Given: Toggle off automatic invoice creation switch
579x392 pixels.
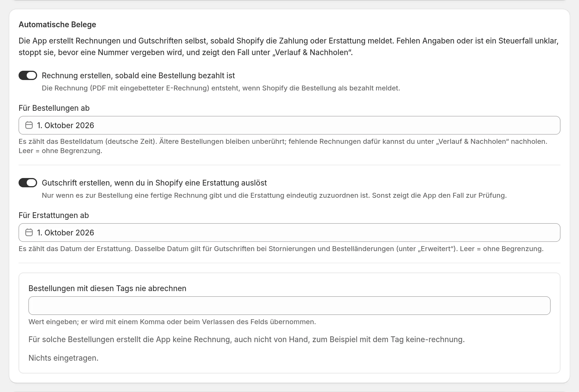Looking at the screenshot, I should click(28, 75).
